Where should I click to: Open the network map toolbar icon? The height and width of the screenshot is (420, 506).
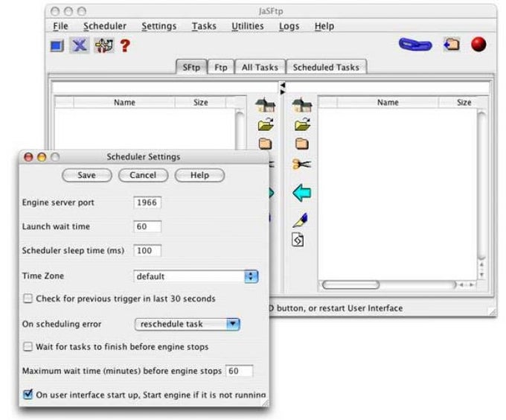click(104, 45)
